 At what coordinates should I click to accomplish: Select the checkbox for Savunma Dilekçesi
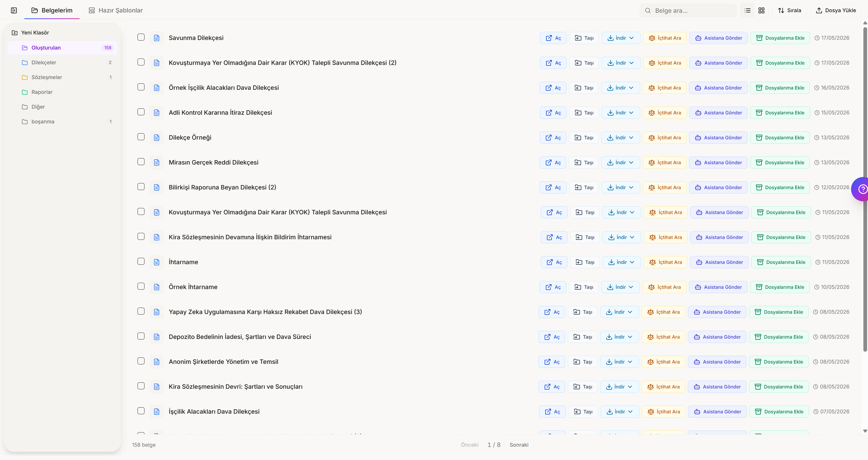[x=141, y=37]
